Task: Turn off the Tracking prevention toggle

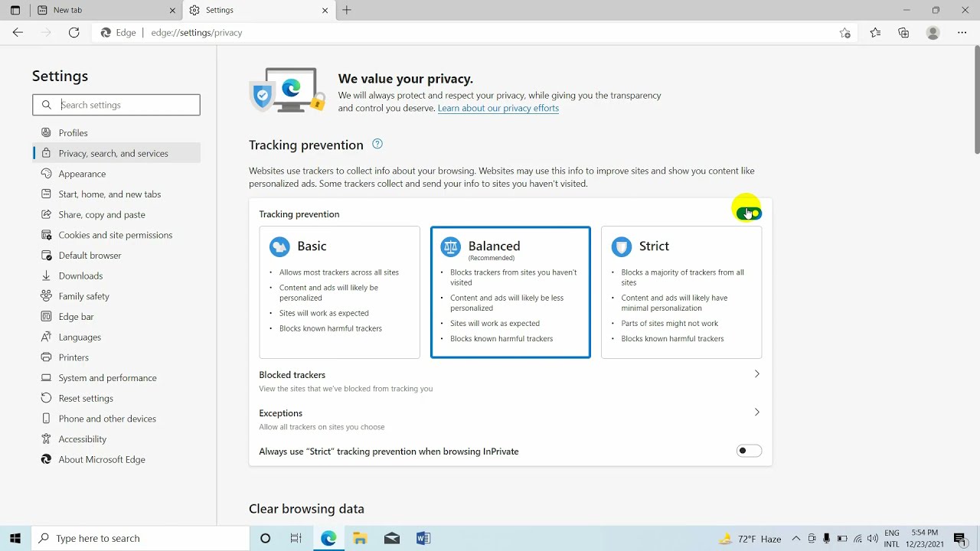Action: point(749,214)
